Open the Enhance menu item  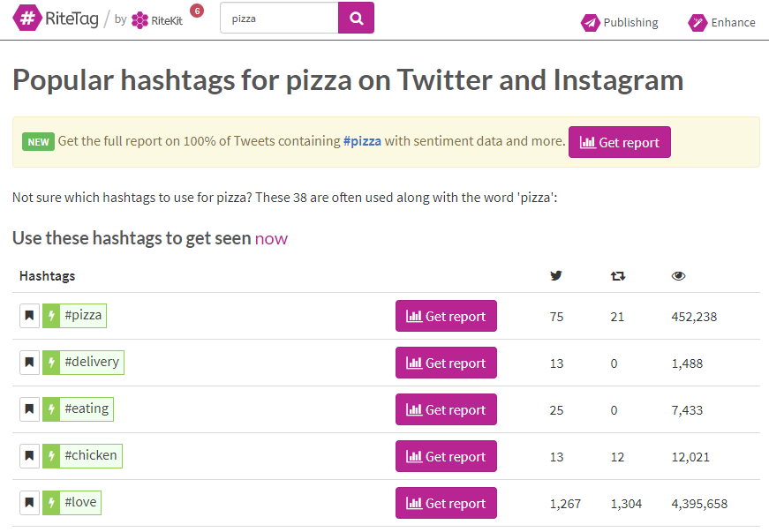tap(721, 23)
